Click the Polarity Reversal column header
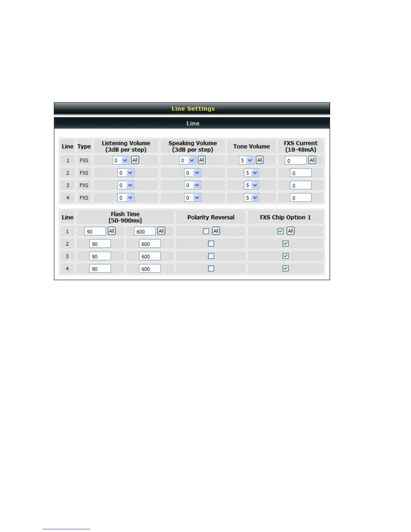The width and height of the screenshot is (411, 532). 211,217
